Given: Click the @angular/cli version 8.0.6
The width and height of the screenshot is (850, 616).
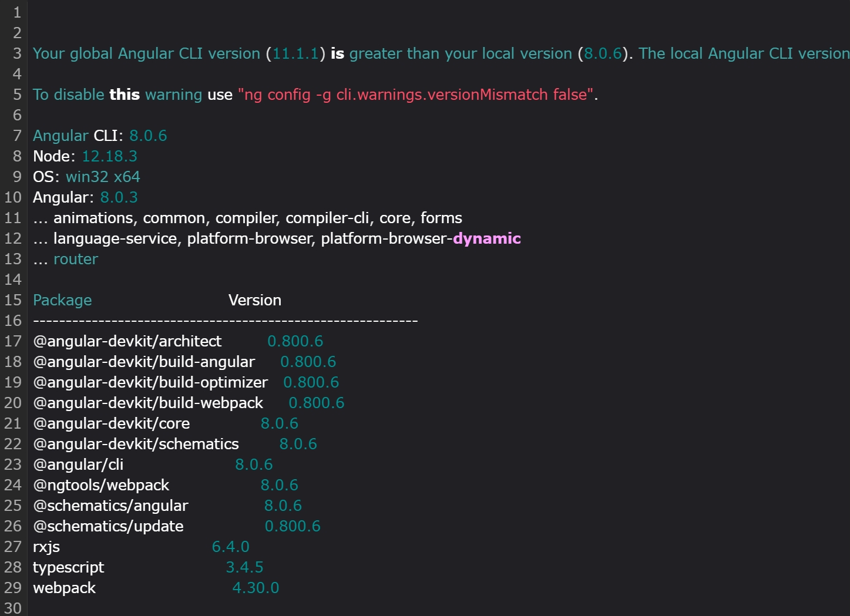Looking at the screenshot, I should (254, 464).
